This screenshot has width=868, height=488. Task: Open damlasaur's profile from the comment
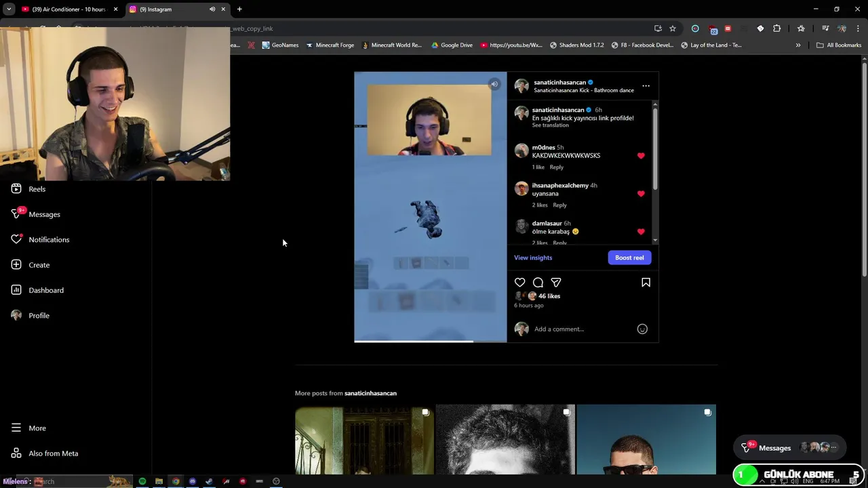click(547, 224)
